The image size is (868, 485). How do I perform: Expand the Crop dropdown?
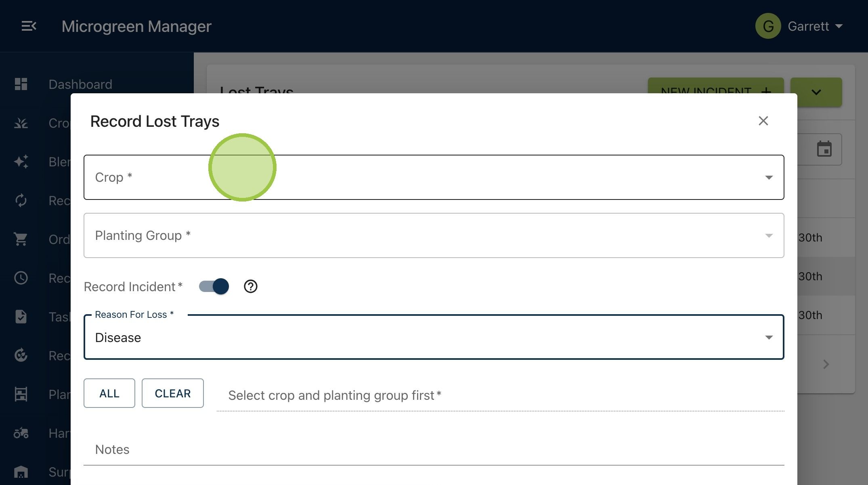click(x=434, y=177)
